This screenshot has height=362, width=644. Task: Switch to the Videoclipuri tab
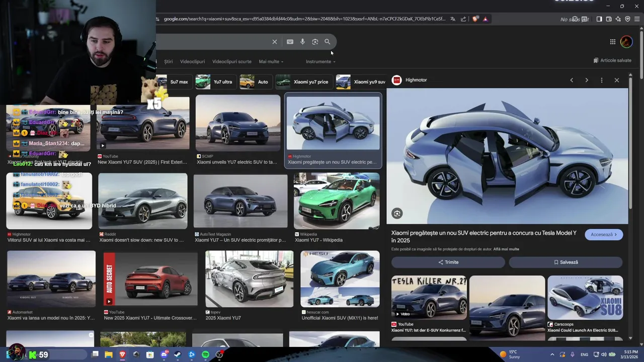click(x=192, y=61)
